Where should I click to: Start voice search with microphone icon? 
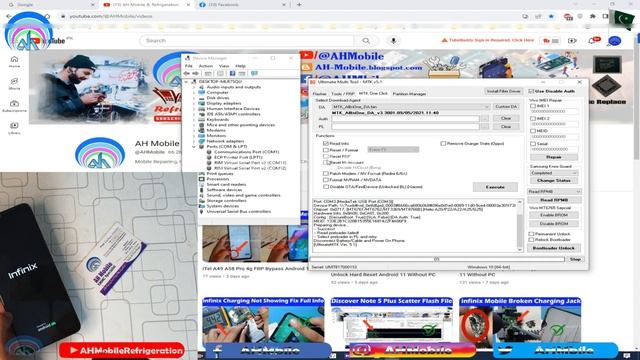[x=393, y=40]
